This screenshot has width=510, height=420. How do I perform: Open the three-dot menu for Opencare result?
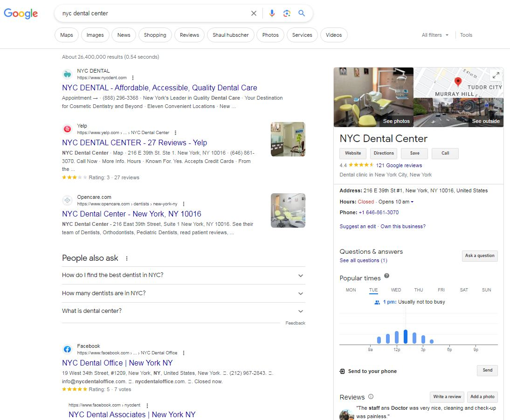184,204
